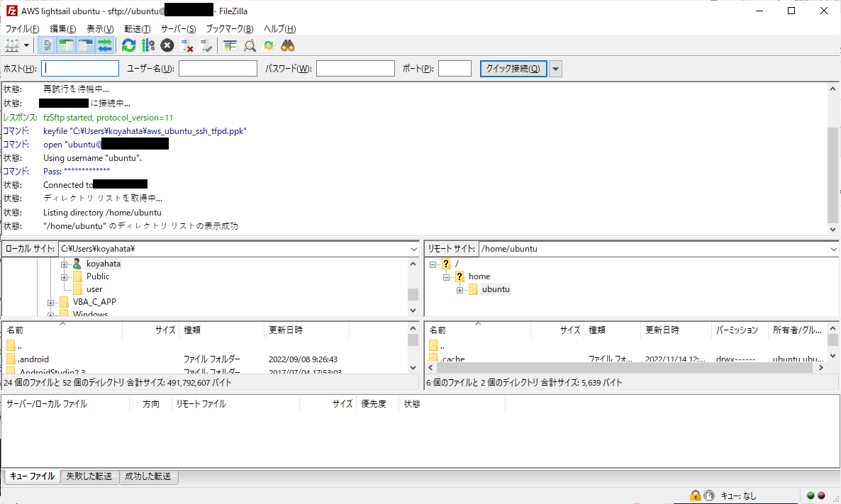Click the encryption lock status icon
The image size is (841, 504).
point(695,496)
